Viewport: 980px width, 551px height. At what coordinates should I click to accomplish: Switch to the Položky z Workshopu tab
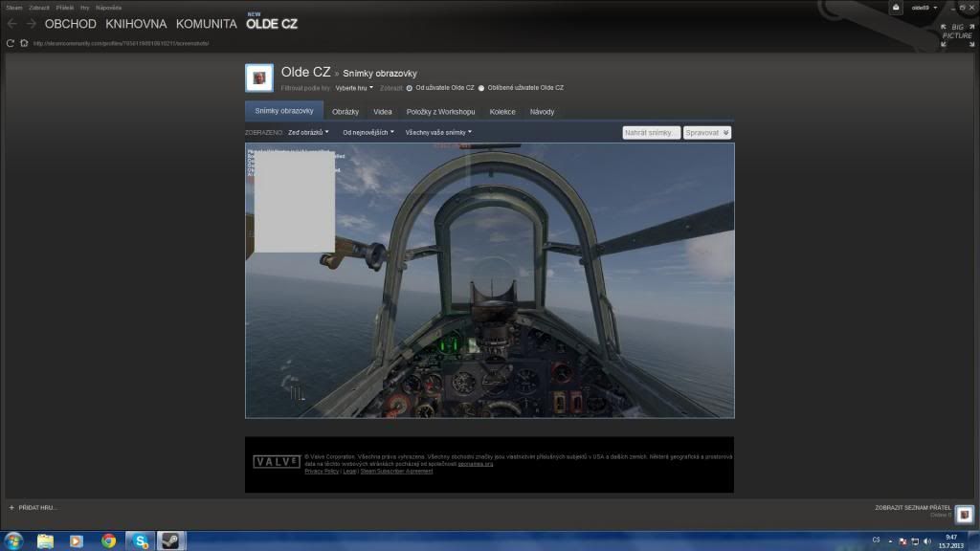coord(440,112)
